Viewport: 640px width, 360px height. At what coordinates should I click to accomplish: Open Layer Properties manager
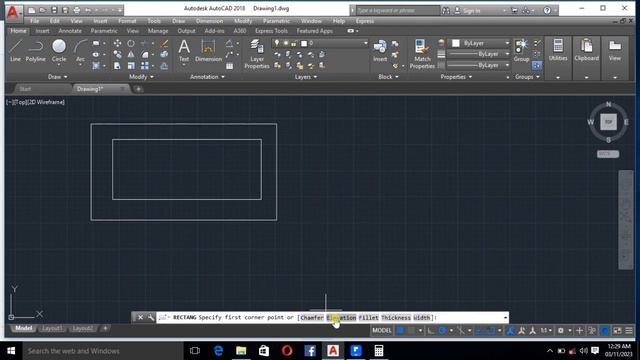(257, 53)
